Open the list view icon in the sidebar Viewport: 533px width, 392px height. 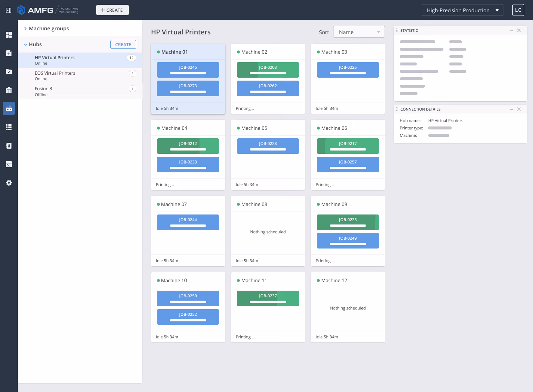coord(9,127)
